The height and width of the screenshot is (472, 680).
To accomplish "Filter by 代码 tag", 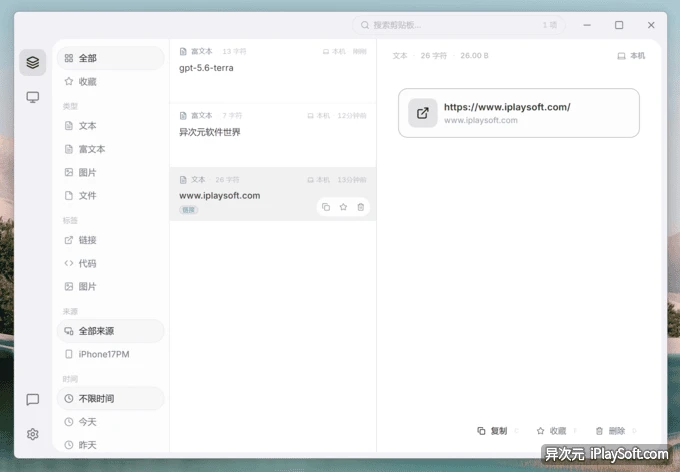I will tap(111, 263).
